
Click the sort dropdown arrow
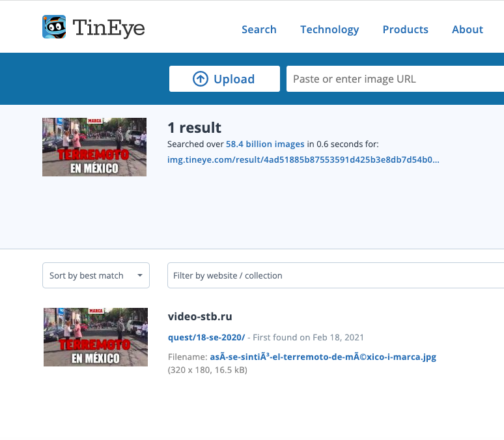140,275
